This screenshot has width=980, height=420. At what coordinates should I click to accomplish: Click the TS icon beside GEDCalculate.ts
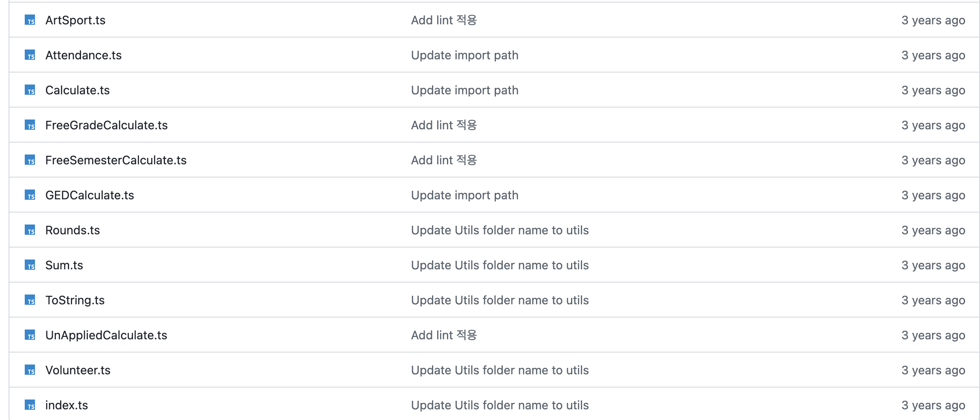tap(30, 195)
